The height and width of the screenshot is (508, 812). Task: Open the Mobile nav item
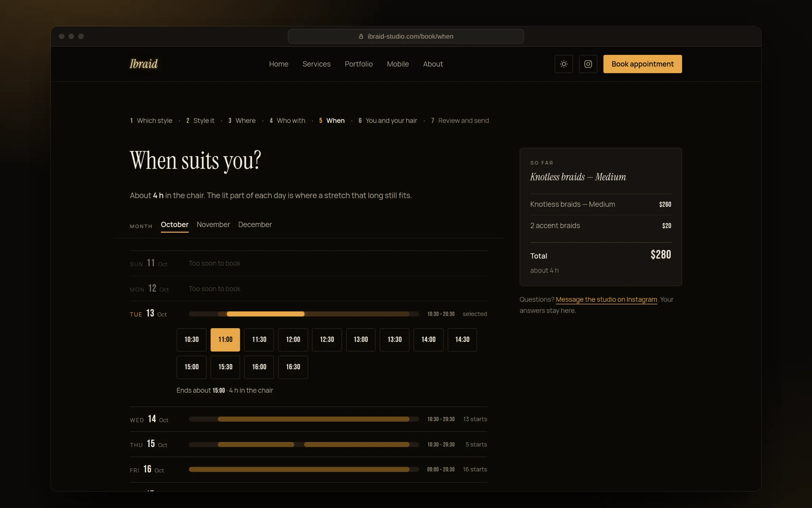coord(398,64)
